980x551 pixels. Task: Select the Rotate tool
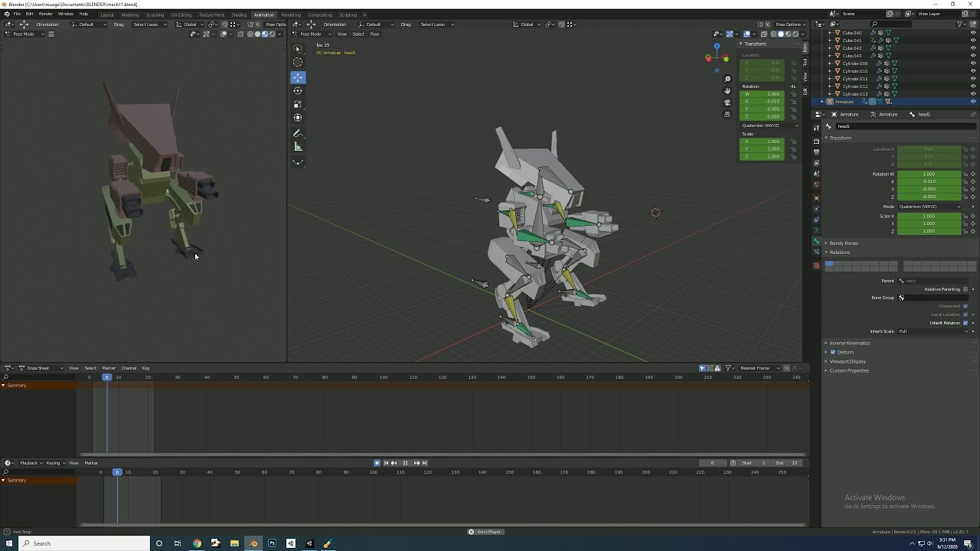[298, 90]
